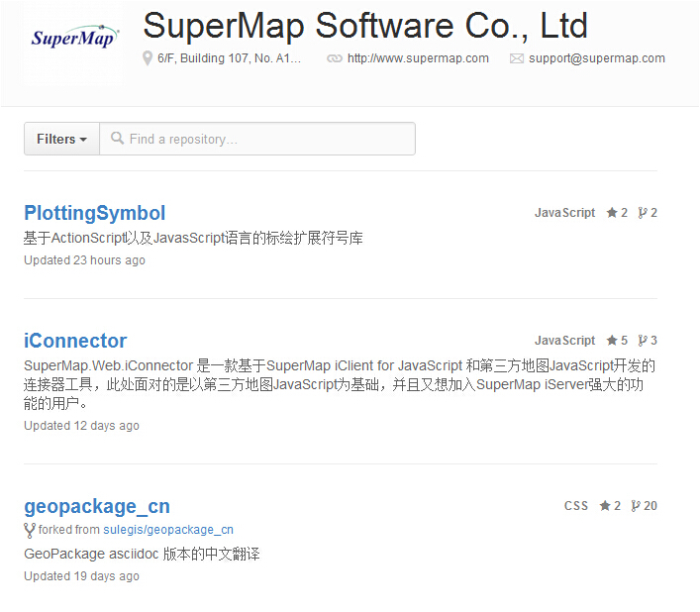Click 'GeoPackage asciidoc' description text

(x=142, y=554)
